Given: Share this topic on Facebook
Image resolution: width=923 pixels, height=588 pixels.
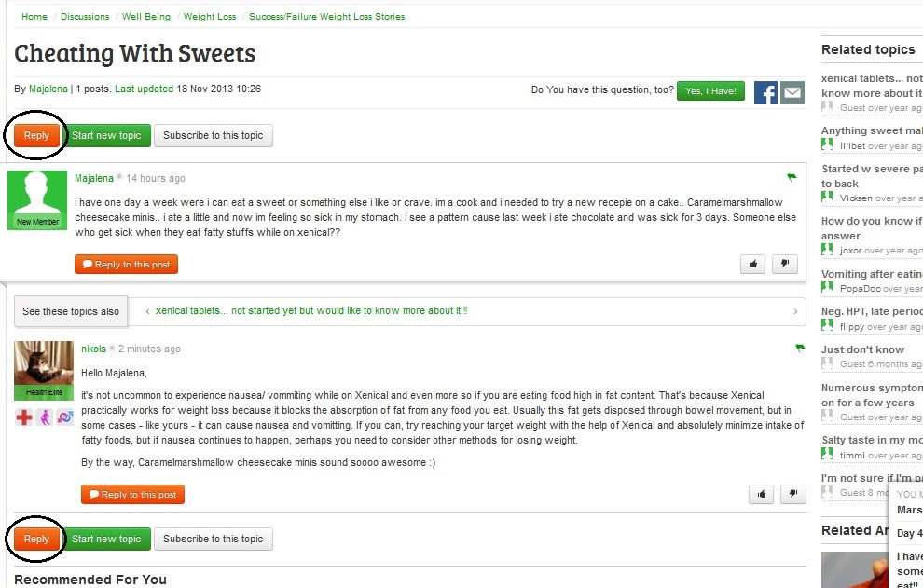Looking at the screenshot, I should [x=765, y=92].
